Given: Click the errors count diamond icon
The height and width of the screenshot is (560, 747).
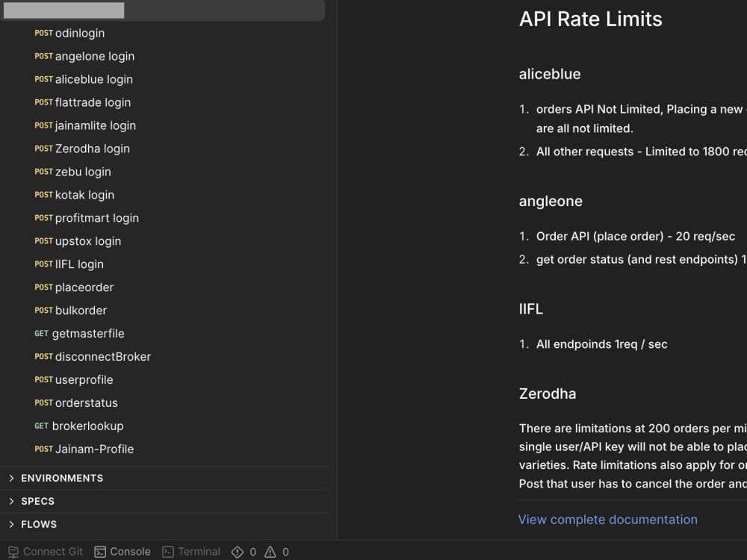Looking at the screenshot, I should tap(238, 552).
